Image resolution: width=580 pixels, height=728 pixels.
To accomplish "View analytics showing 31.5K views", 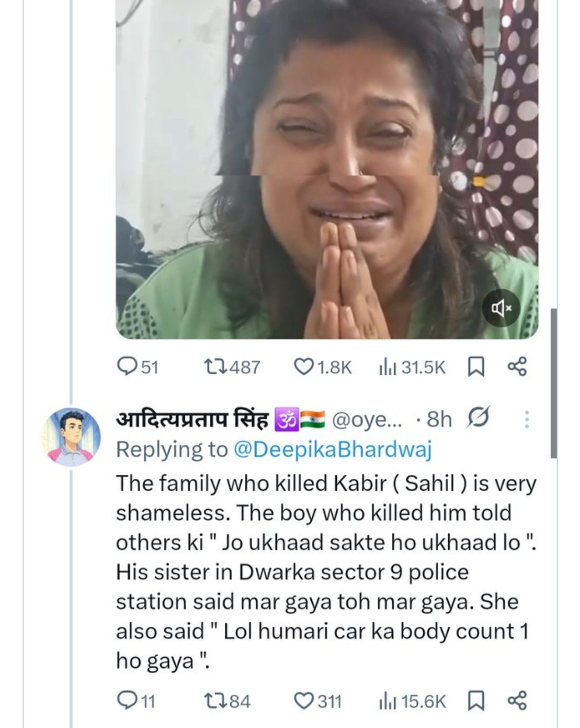I will coord(412,367).
